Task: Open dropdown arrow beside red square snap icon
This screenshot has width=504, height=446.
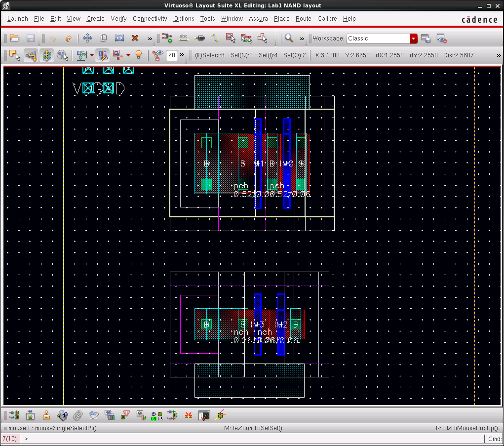Action: click(128, 55)
